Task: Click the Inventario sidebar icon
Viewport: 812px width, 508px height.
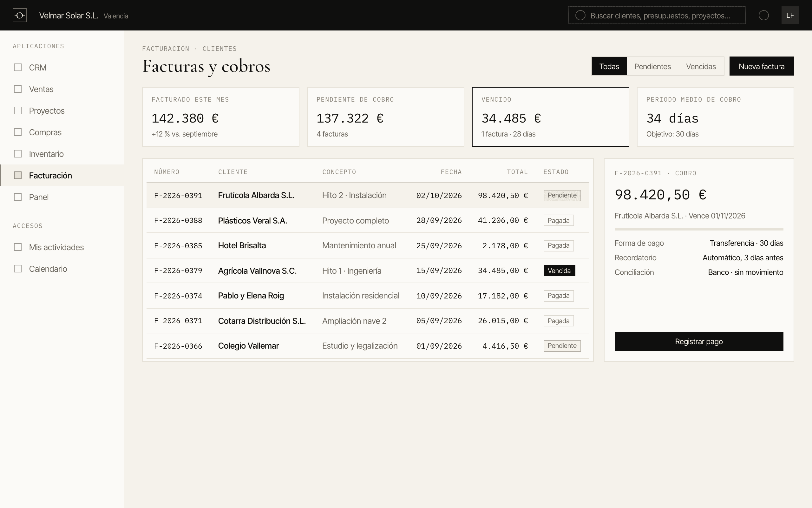Action: click(18, 154)
